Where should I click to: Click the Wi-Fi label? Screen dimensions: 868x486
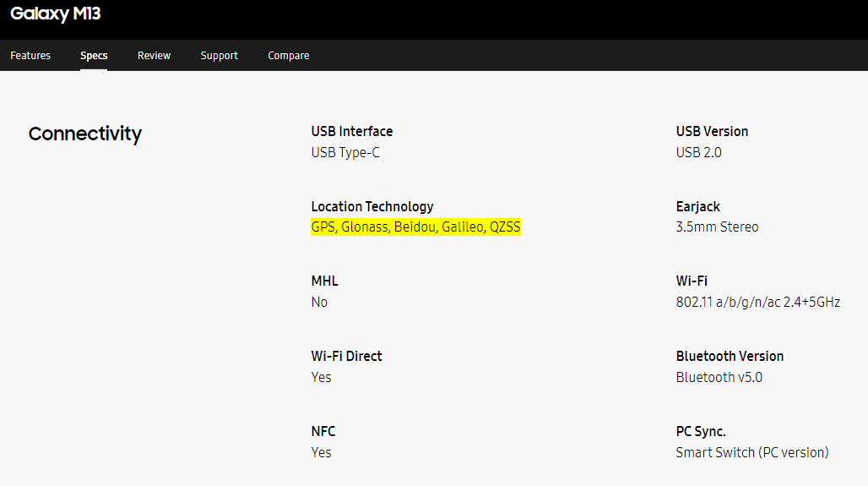(x=692, y=281)
